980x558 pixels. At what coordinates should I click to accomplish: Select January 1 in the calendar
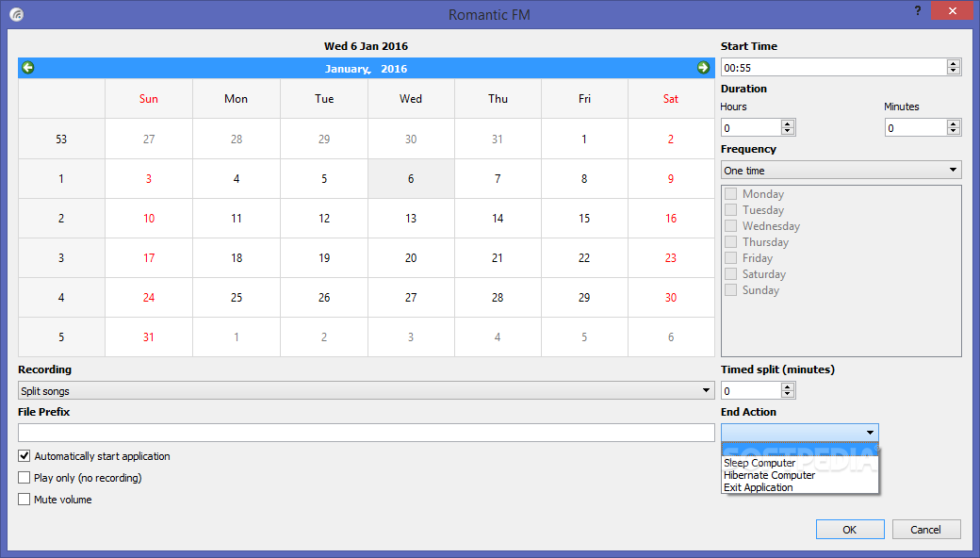pyautogui.click(x=583, y=139)
